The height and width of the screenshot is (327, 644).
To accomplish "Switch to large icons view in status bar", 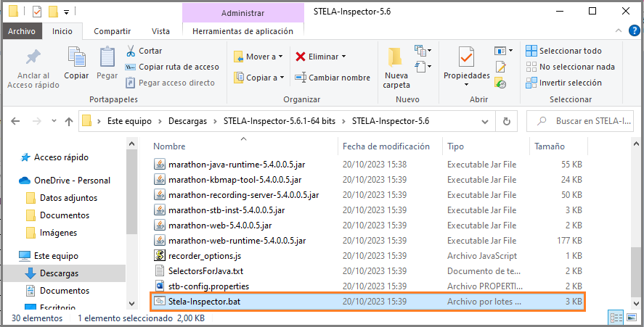I will coord(630,318).
